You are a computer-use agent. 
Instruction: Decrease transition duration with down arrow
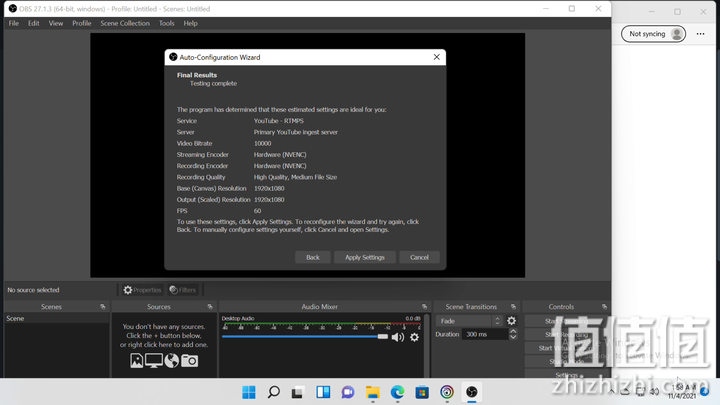pos(513,337)
